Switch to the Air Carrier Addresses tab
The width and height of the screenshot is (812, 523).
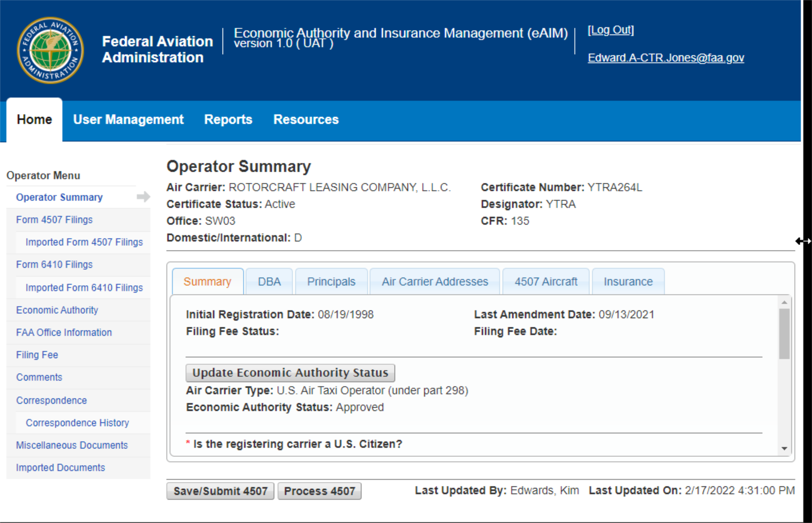point(435,281)
